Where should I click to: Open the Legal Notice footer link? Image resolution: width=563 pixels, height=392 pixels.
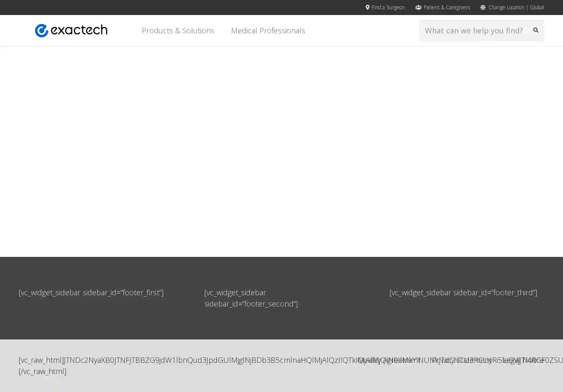pos(523,360)
